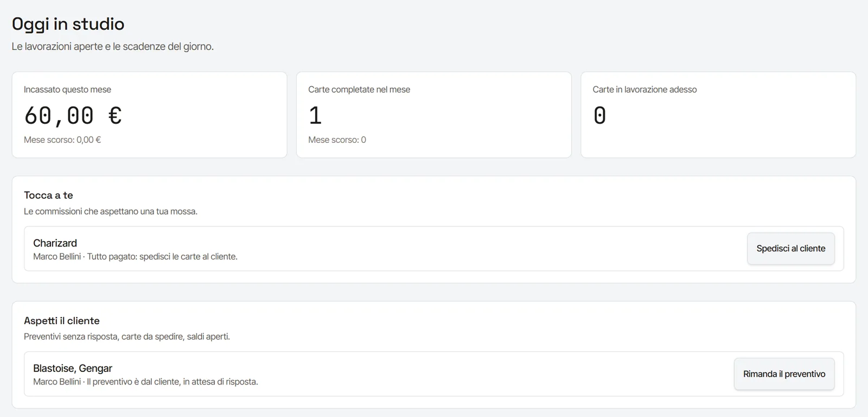Viewport: 868px width, 417px height.
Task: Open the Blastoise, Gengar commission row
Action: [x=433, y=374]
